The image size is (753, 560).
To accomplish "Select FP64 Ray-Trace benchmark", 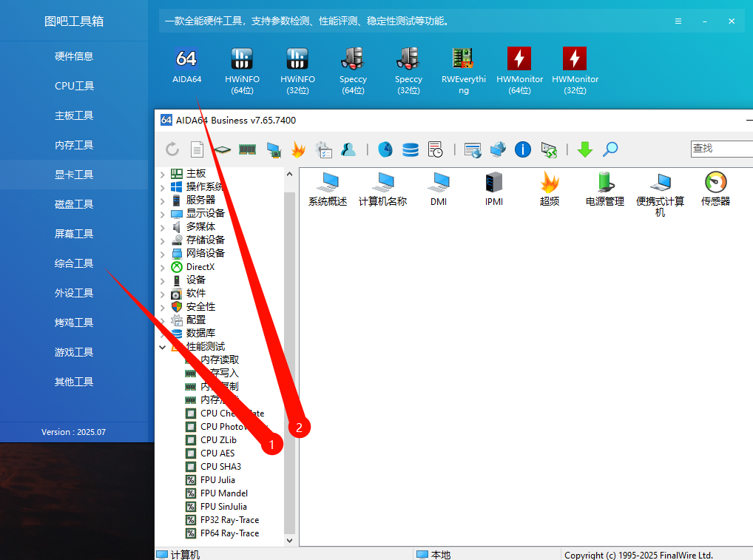I will (x=229, y=533).
